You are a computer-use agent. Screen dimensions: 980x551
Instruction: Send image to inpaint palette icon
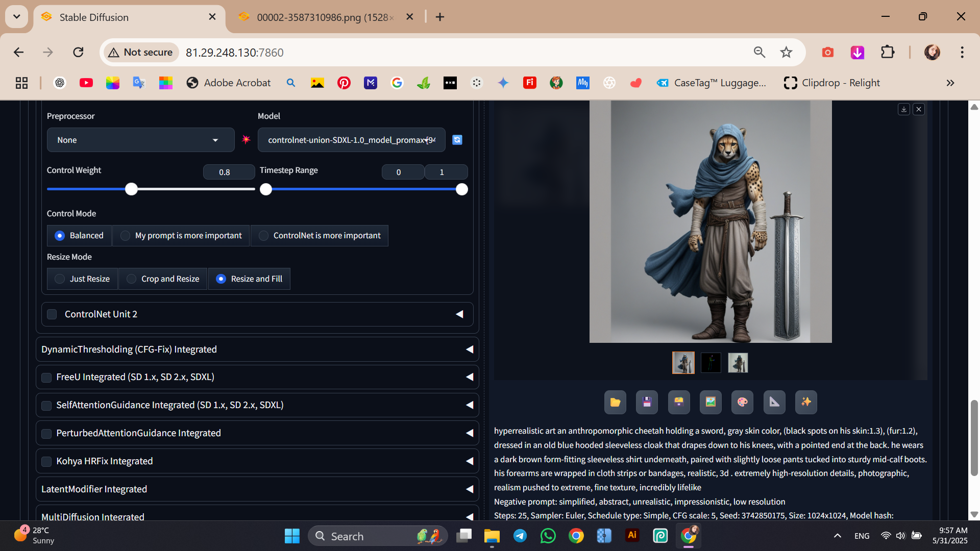pyautogui.click(x=743, y=403)
